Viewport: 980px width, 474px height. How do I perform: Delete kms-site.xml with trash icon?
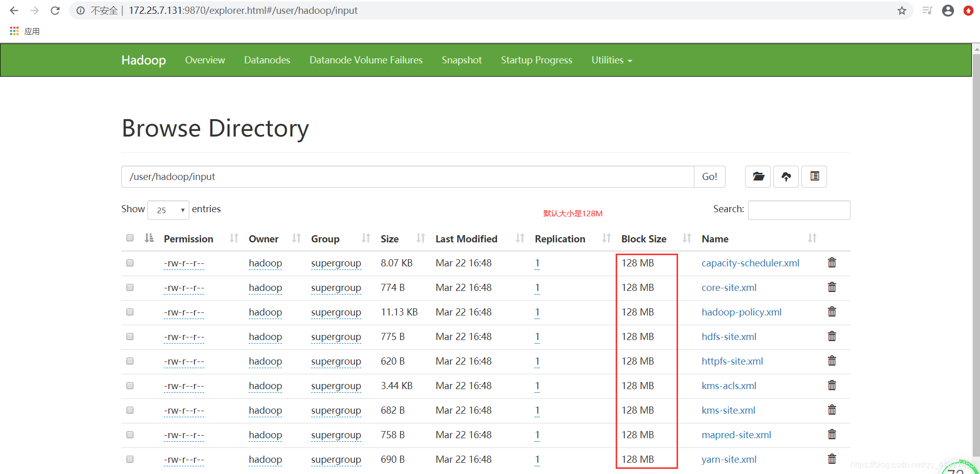pyautogui.click(x=832, y=410)
